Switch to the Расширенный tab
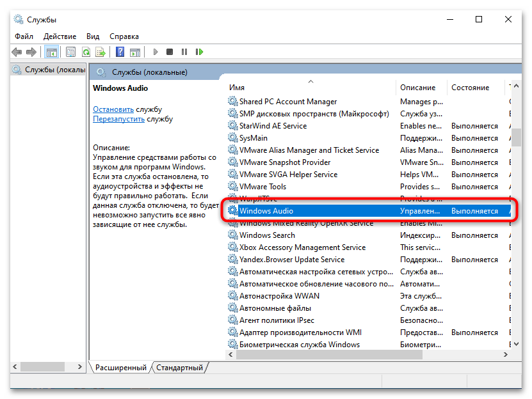 tap(121, 368)
